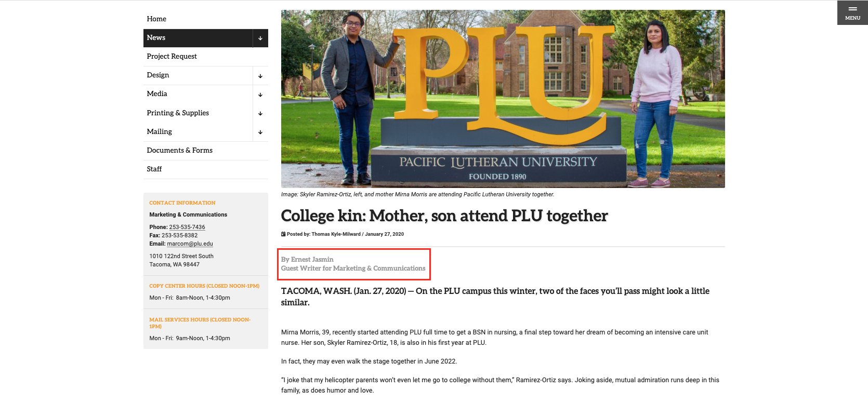
Task: Open the Staff page
Action: pos(154,169)
